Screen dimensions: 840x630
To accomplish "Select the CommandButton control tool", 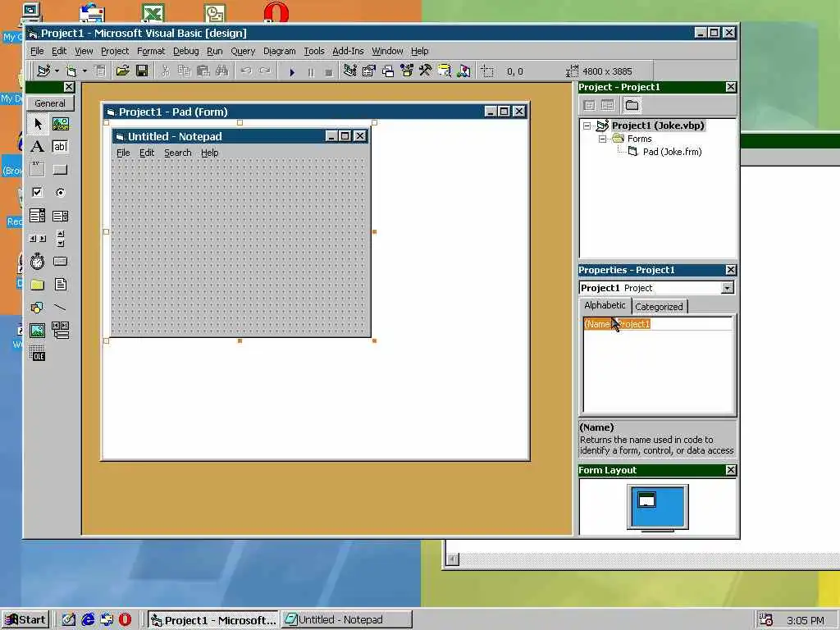I will (61, 169).
